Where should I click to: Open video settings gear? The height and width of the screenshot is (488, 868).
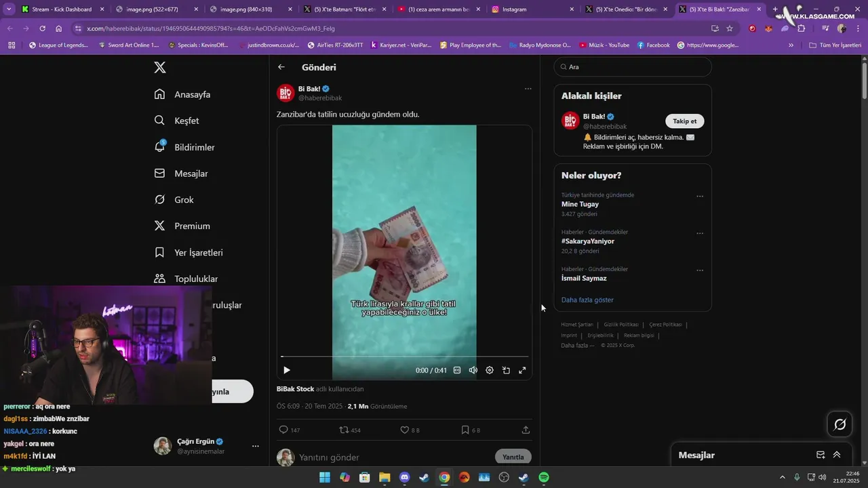tap(490, 370)
